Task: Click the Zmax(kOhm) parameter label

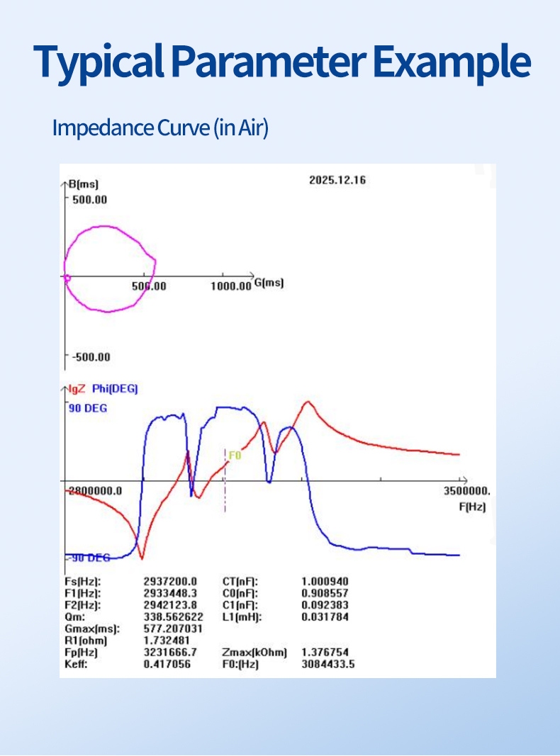Action: coord(254,653)
